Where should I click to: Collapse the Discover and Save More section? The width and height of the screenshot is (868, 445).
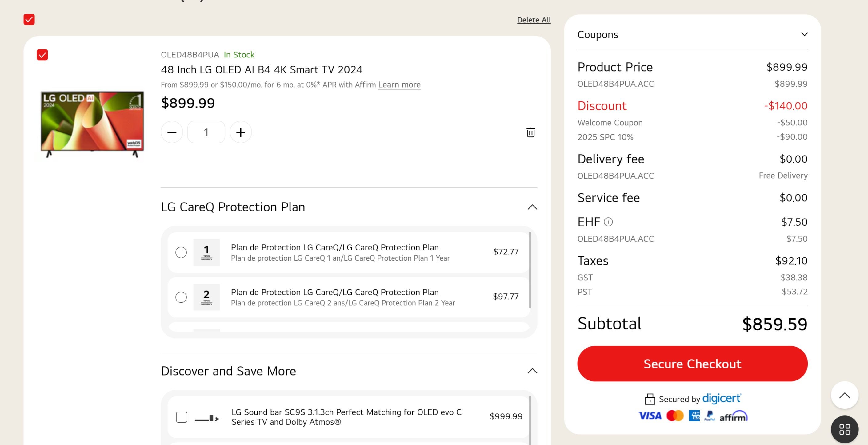[x=532, y=371]
